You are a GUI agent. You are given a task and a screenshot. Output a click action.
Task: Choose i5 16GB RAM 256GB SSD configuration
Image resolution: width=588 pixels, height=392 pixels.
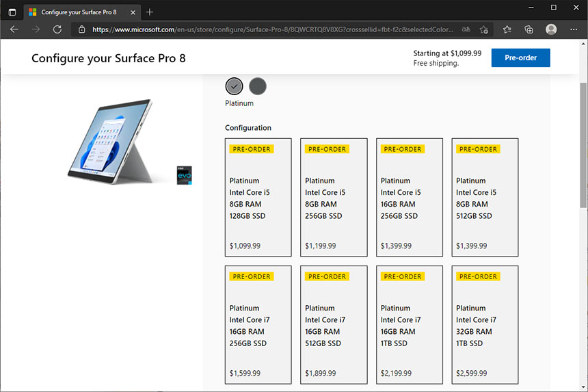(409, 197)
